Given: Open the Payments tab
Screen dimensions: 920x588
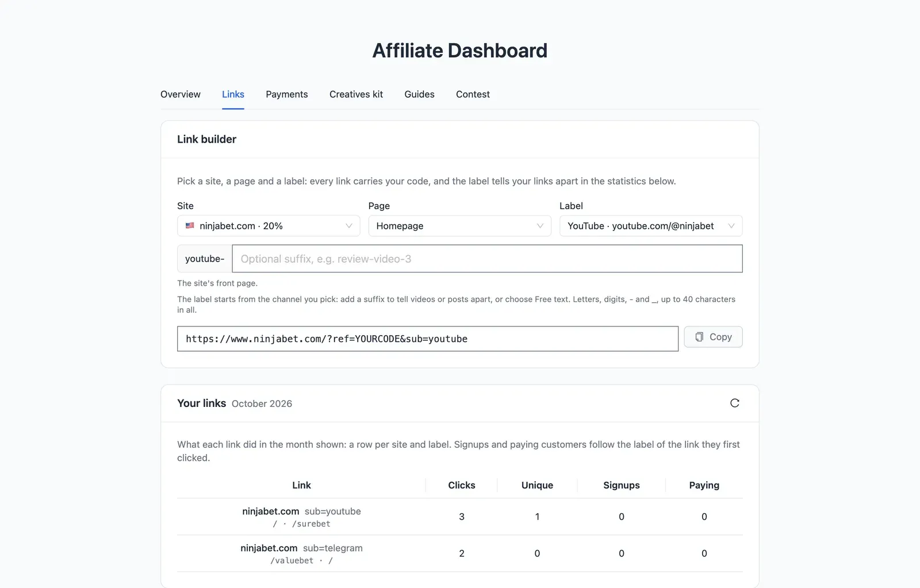Looking at the screenshot, I should tap(287, 94).
